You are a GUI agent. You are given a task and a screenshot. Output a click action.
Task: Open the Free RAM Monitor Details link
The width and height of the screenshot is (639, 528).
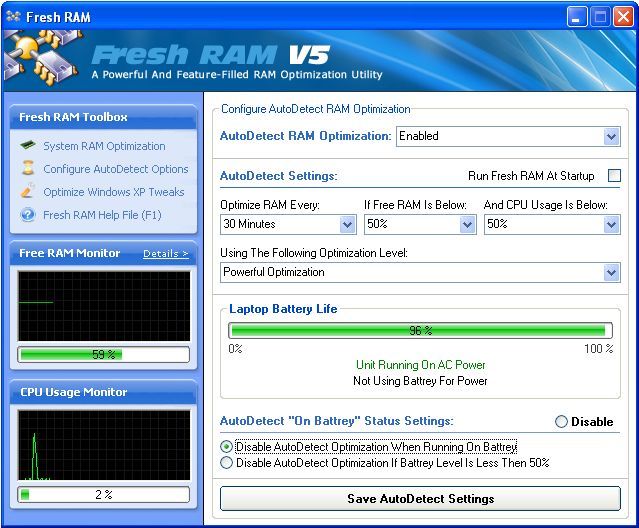tap(166, 253)
